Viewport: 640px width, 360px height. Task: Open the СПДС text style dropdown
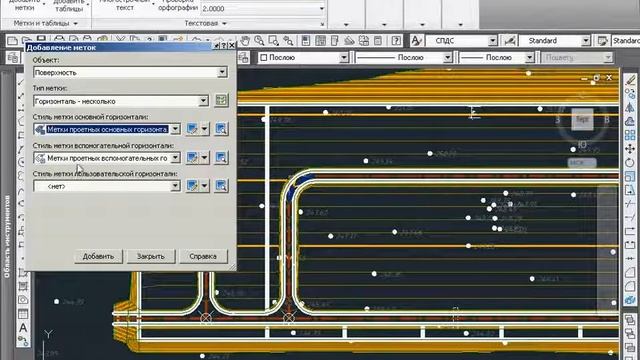tap(493, 40)
